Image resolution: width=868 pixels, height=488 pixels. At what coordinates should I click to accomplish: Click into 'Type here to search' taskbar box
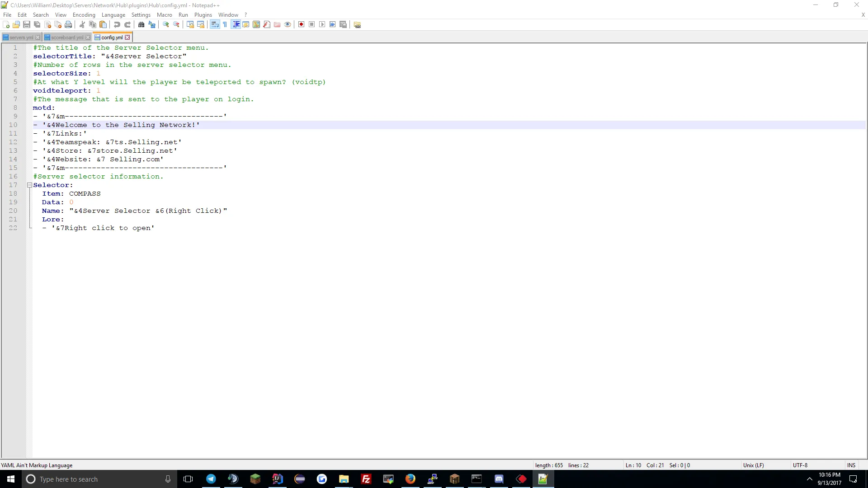99,479
